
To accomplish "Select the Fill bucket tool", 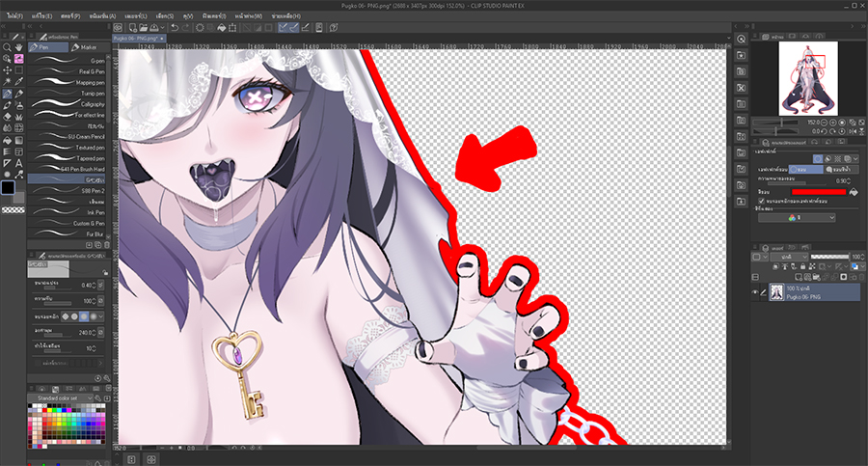I will click(7, 141).
